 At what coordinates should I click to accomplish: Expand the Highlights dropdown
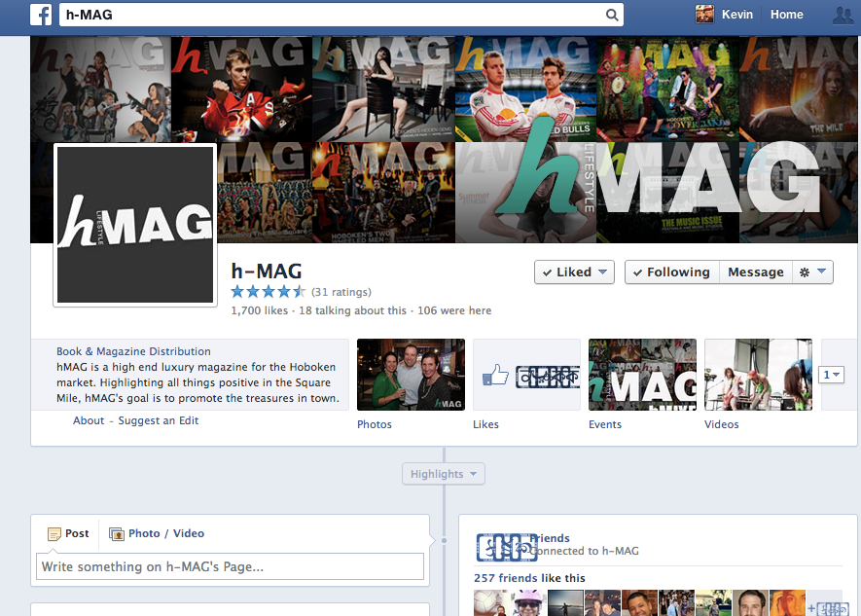point(444,474)
